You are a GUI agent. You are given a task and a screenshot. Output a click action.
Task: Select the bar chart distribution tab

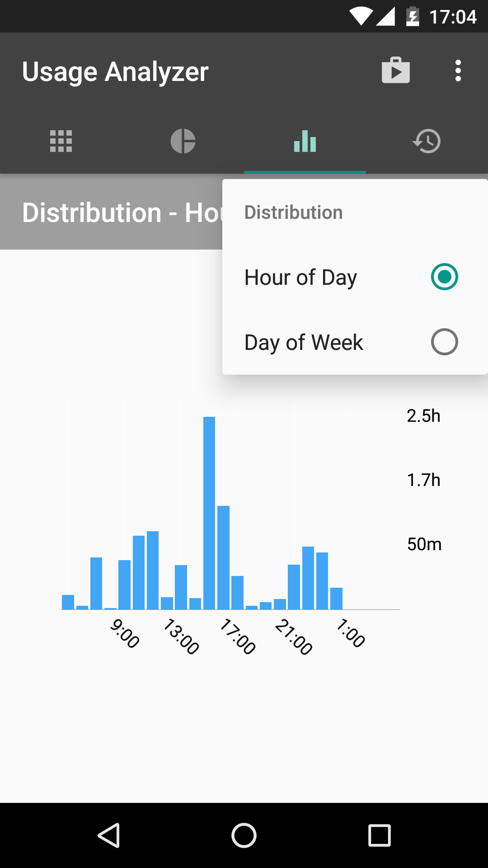pyautogui.click(x=305, y=141)
